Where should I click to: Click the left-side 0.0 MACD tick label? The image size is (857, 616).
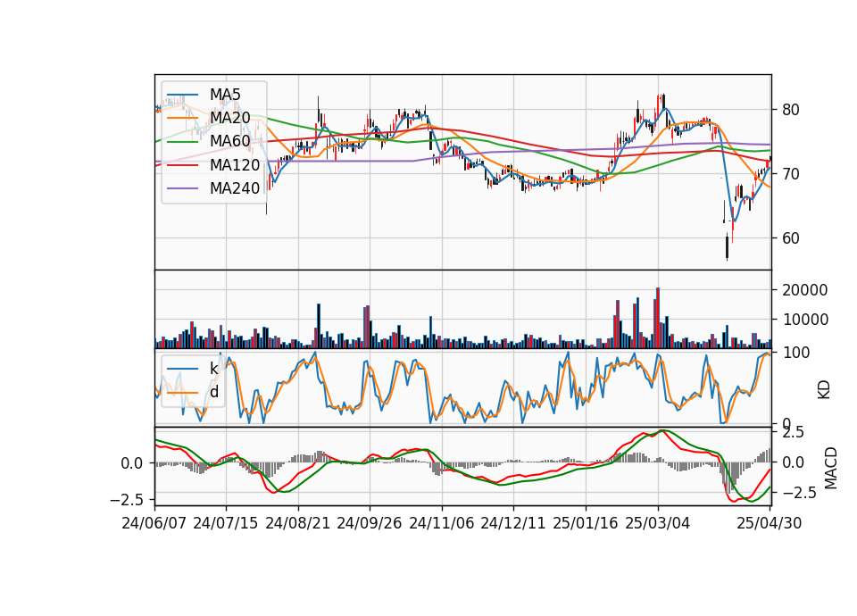pyautogui.click(x=132, y=463)
